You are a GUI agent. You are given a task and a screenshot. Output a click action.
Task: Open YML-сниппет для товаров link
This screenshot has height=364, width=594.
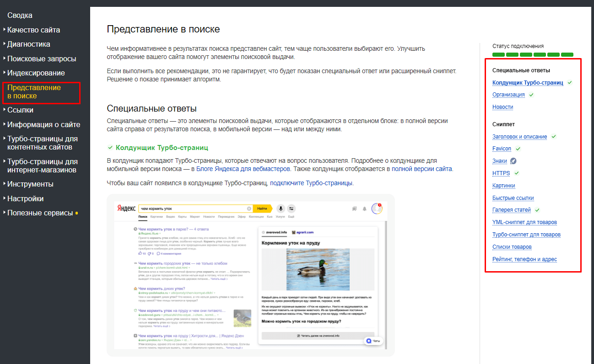pos(524,222)
